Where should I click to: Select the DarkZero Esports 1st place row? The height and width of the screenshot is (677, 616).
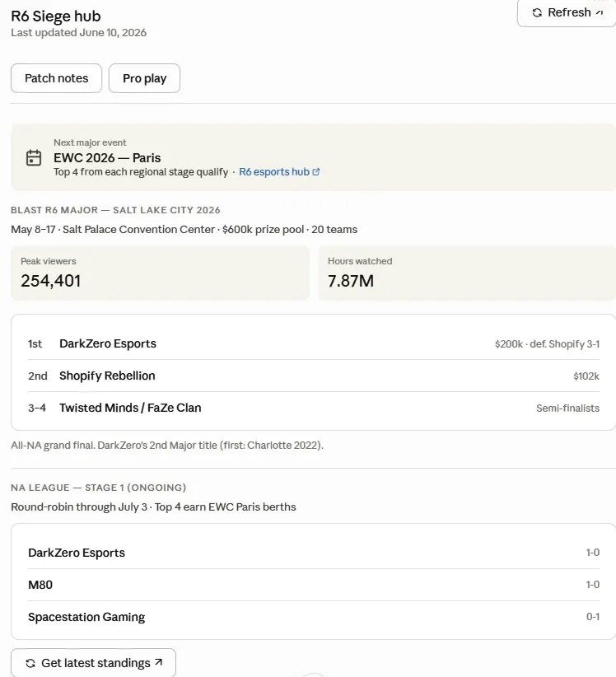click(x=314, y=343)
